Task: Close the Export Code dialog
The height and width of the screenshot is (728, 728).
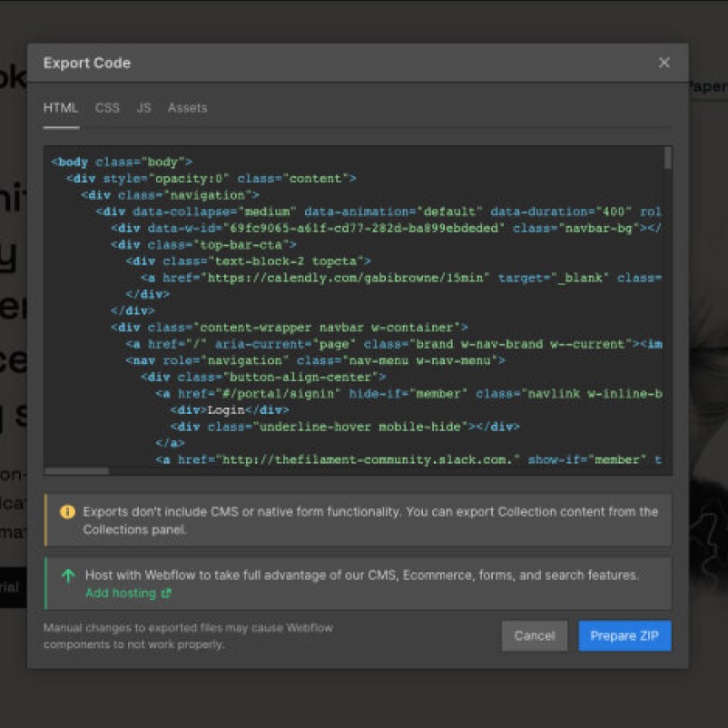Action: 664,63
